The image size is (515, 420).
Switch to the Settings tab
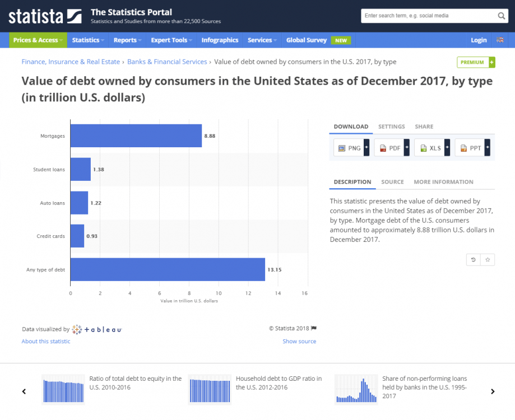(x=391, y=127)
